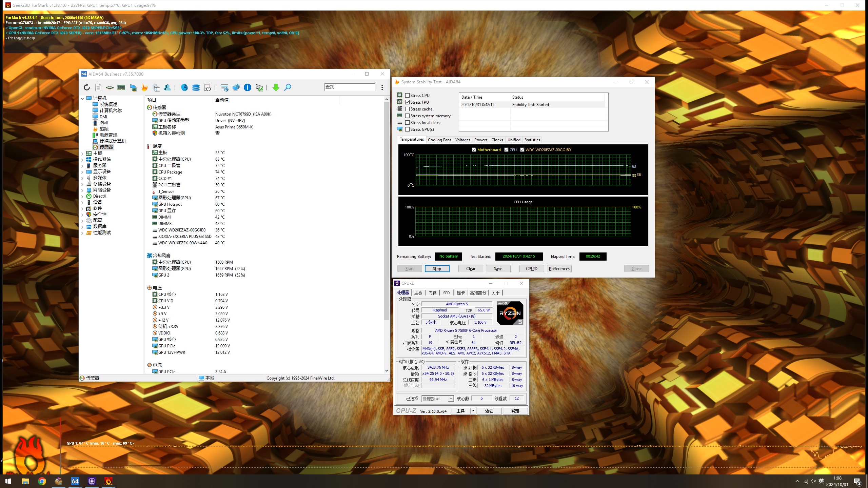Expand the 存储设备 tree node
The width and height of the screenshot is (868, 488).
point(82,184)
